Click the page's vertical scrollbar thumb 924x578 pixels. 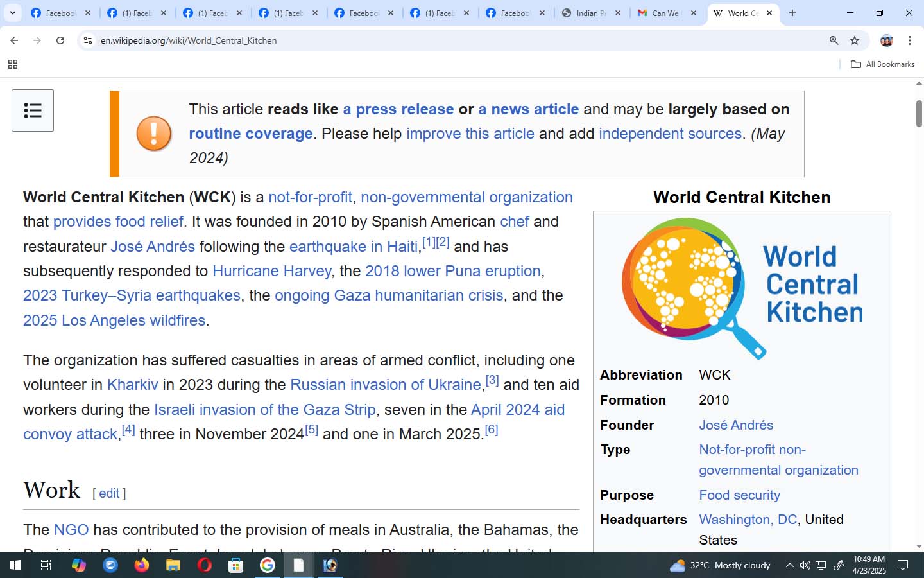click(919, 114)
